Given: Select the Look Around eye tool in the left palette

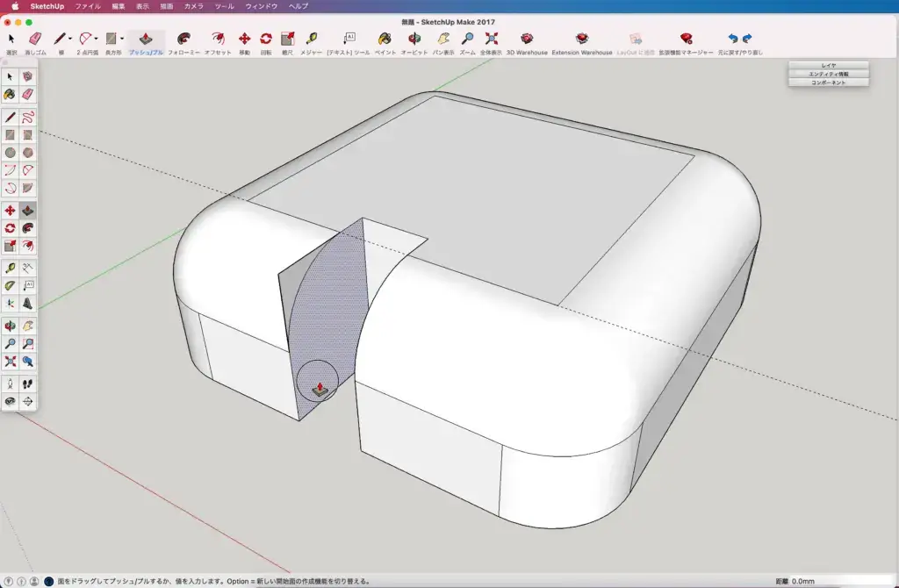Looking at the screenshot, I should click(10, 401).
